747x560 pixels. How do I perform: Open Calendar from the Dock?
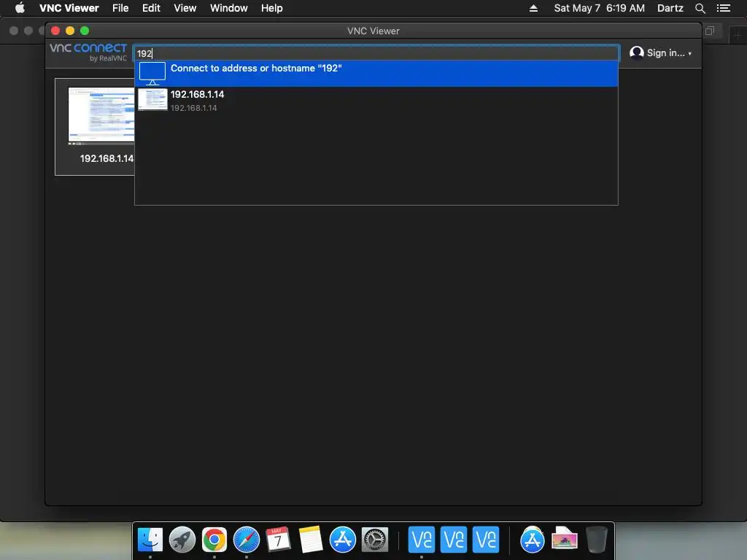(278, 540)
